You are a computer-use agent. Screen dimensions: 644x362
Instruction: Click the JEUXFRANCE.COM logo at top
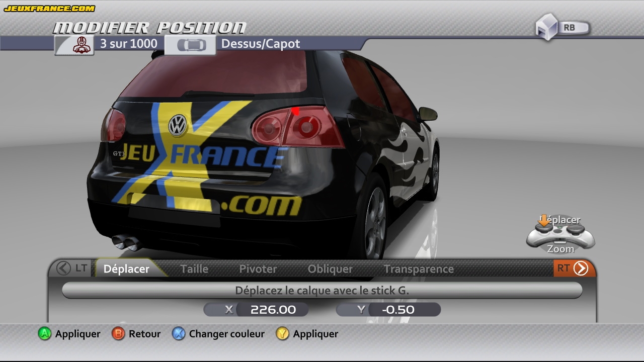[x=49, y=9]
